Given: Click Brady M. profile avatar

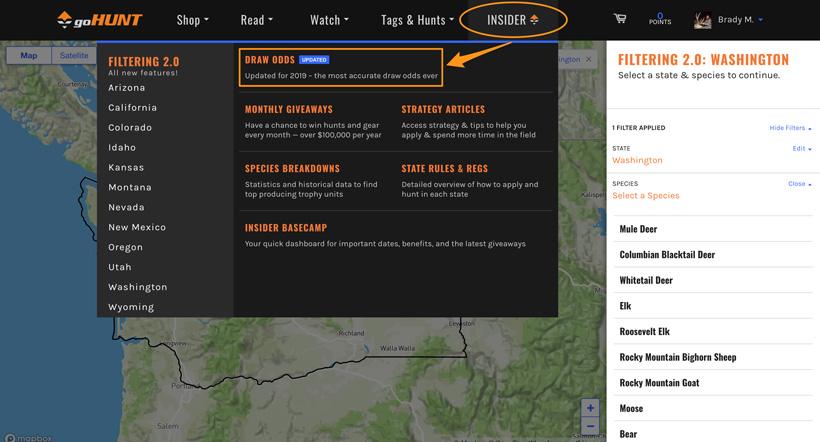Looking at the screenshot, I should pyautogui.click(x=702, y=20).
